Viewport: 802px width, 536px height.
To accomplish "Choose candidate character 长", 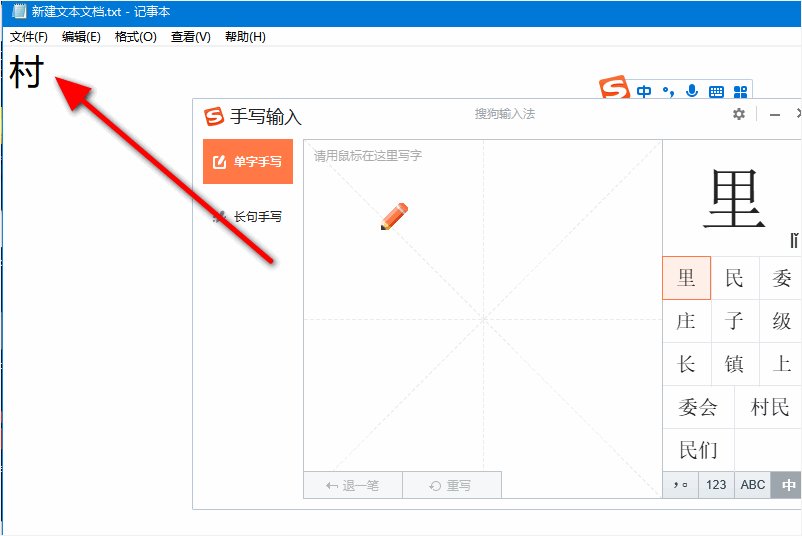I will coord(686,364).
